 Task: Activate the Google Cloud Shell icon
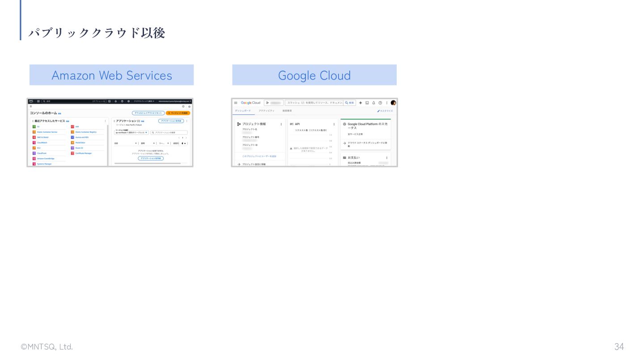[x=367, y=103]
